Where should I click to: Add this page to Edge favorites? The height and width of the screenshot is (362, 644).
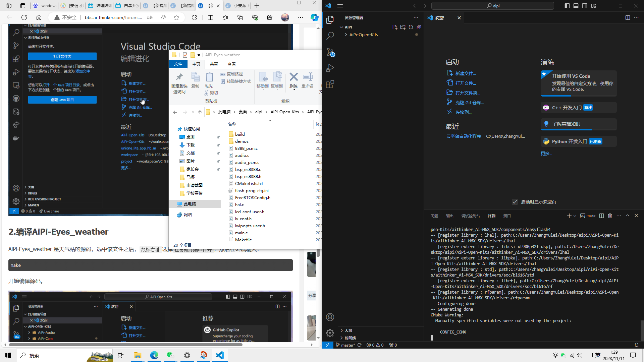click(176, 17)
